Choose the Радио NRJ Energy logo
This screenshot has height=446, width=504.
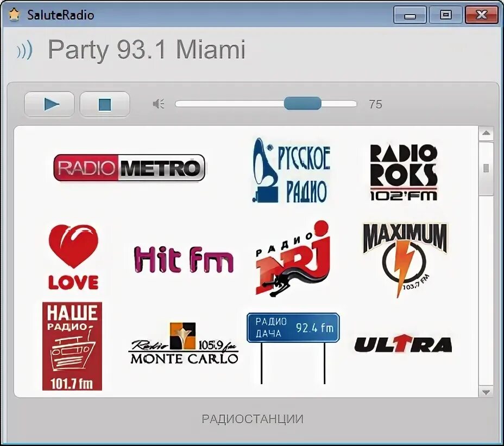293,258
